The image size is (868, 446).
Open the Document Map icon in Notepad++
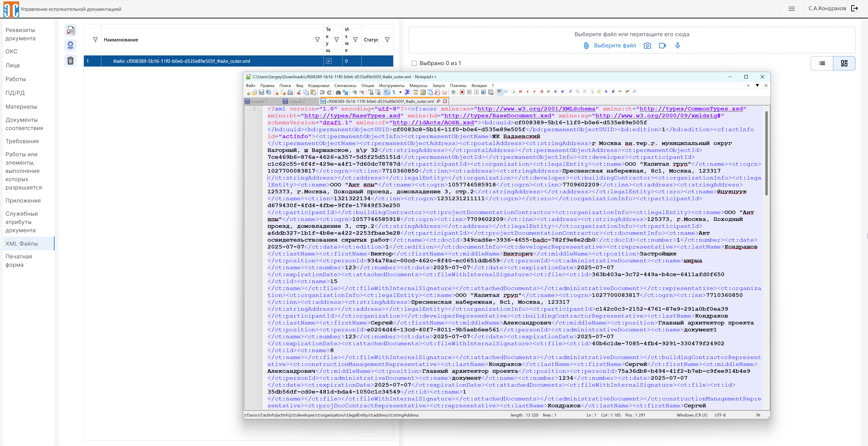point(423,92)
